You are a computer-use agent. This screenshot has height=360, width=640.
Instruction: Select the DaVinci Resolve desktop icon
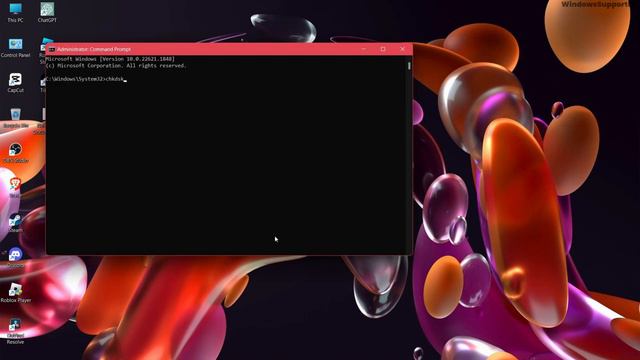coord(16,331)
